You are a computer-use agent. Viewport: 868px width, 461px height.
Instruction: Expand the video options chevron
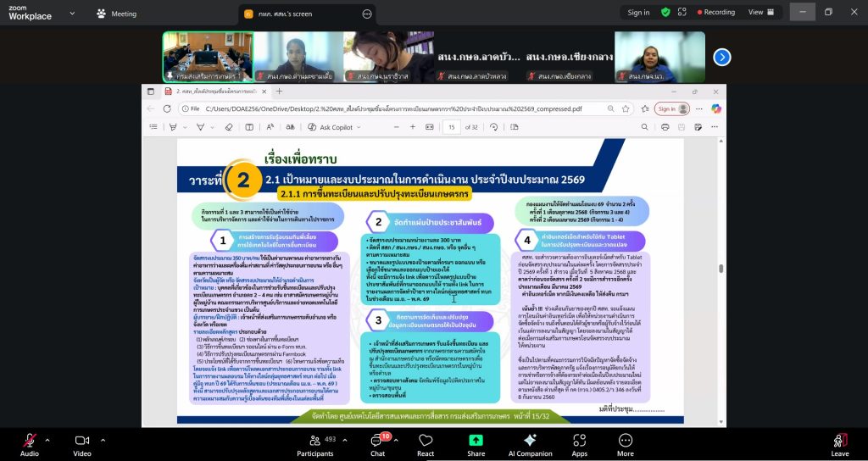(x=100, y=440)
